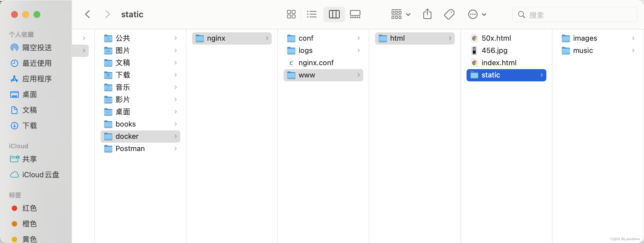Click the Tags toolbar icon
The height and width of the screenshot is (243, 644).
pos(449,14)
